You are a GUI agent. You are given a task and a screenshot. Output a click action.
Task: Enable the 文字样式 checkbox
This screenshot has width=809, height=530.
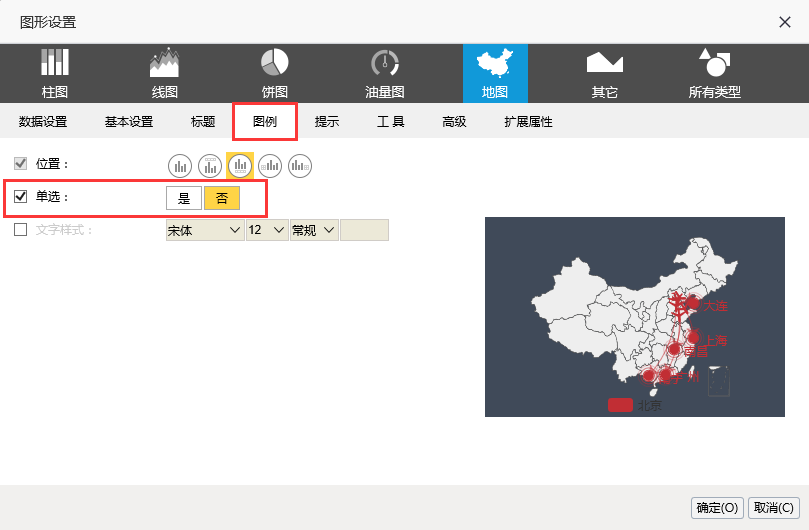(20, 230)
